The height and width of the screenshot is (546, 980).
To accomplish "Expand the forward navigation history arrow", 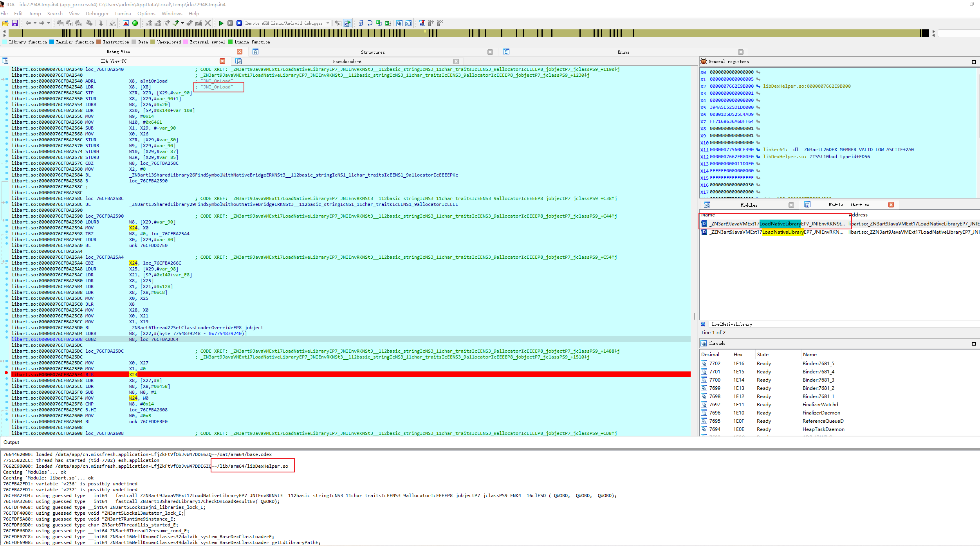I will tap(49, 23).
